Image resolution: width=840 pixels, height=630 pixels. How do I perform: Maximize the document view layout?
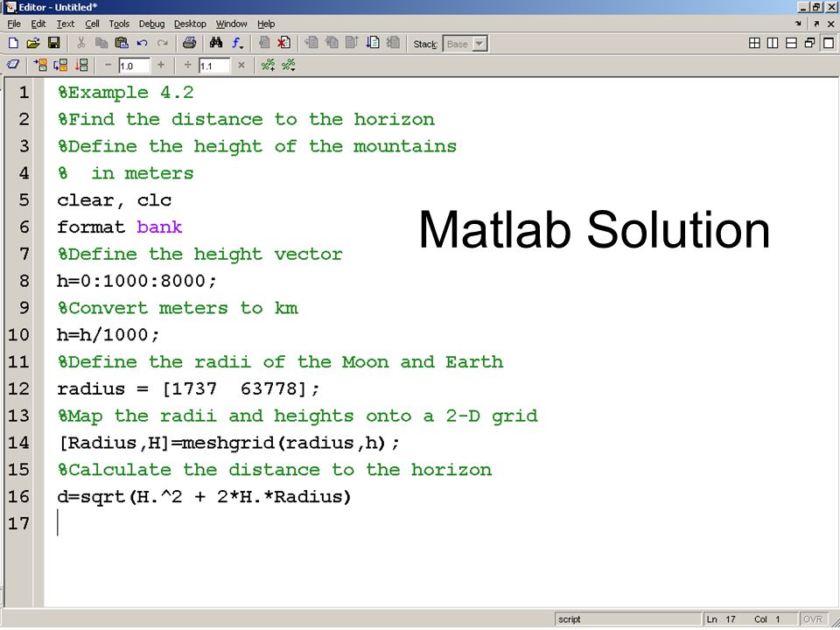pyautogui.click(x=829, y=44)
